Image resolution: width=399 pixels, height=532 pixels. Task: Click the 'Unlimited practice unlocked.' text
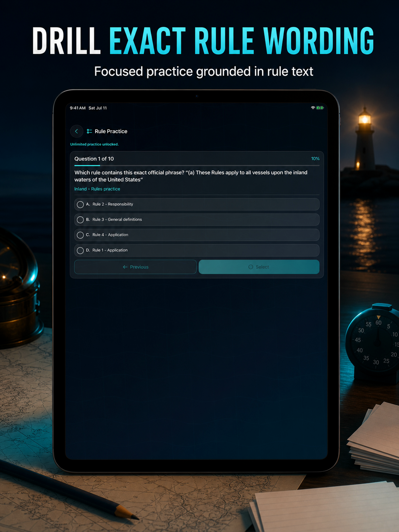click(94, 144)
